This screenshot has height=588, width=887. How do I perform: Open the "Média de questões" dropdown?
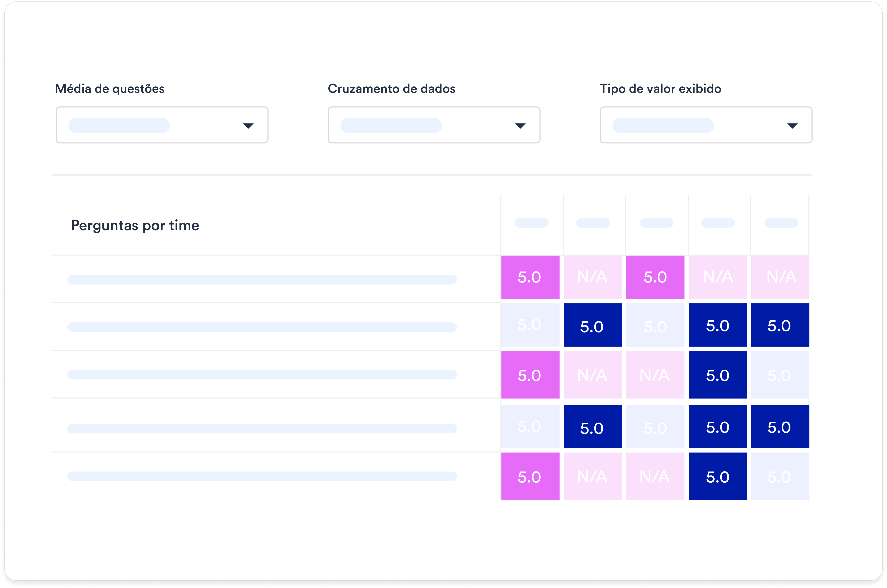coord(162,125)
